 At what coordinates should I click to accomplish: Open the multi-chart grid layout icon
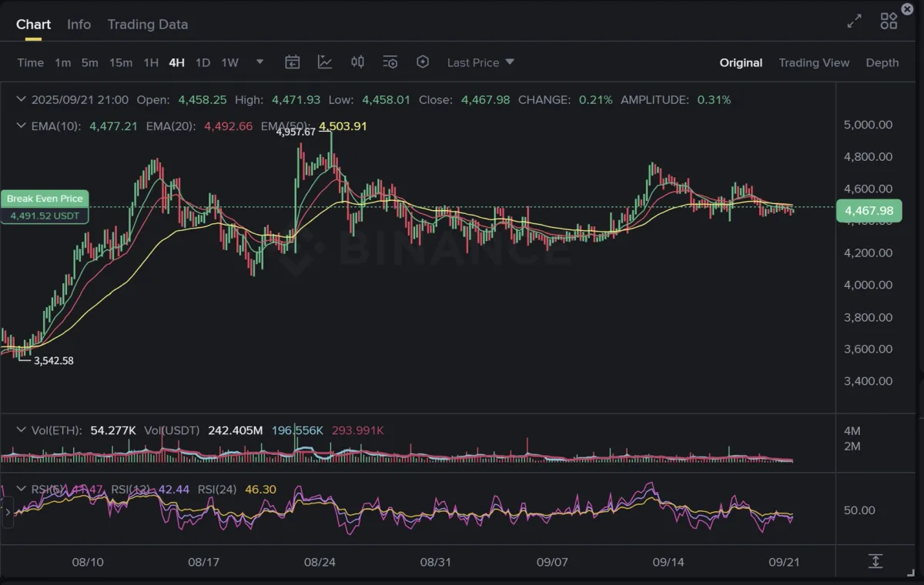[x=889, y=22]
